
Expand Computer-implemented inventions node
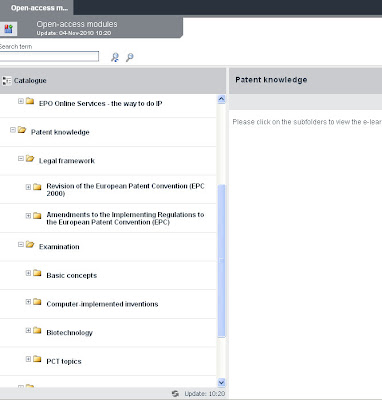point(28,302)
